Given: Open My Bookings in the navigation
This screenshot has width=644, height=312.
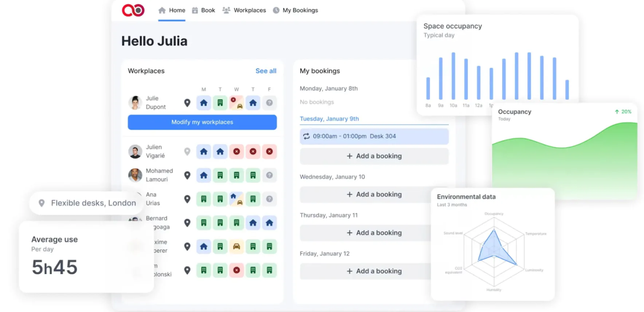Looking at the screenshot, I should coord(295,10).
